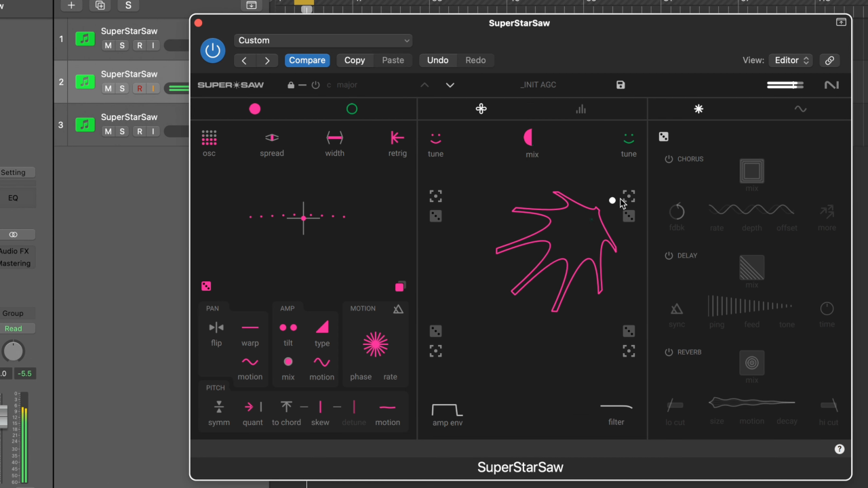Go to next preset down chevron

pyautogui.click(x=450, y=85)
